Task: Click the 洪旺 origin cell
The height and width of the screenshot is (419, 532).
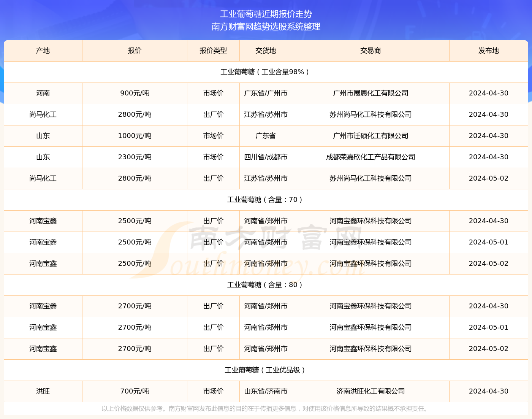Action: click(43, 391)
